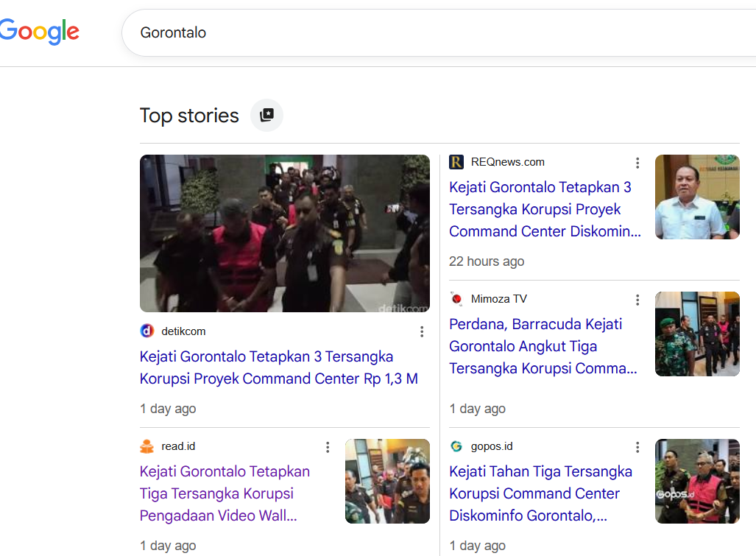Click the gopos.id favicon
756x556 pixels.
(456, 446)
